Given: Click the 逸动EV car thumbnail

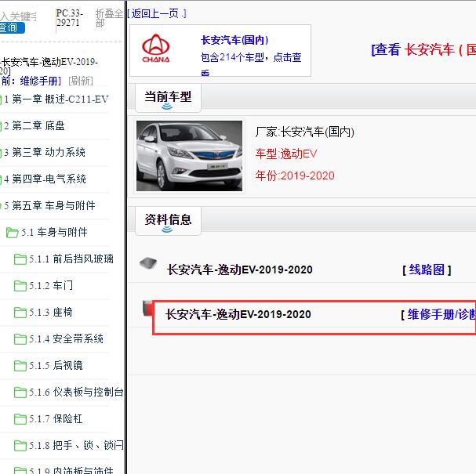Looking at the screenshot, I should coord(190,156).
